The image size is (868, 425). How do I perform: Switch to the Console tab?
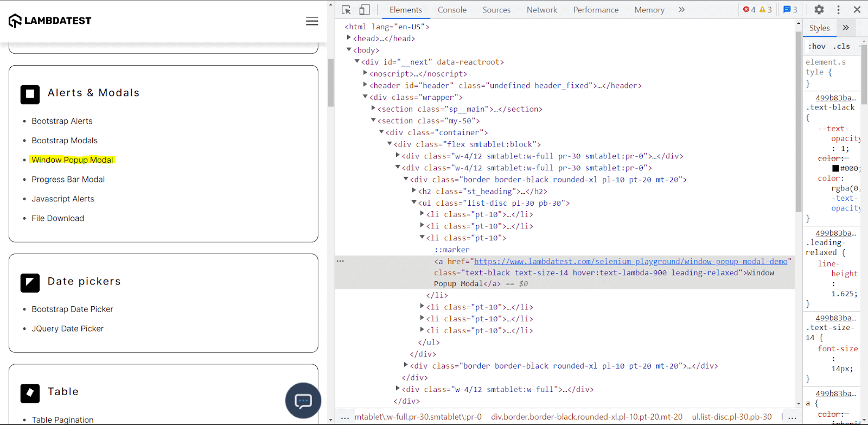click(x=452, y=10)
